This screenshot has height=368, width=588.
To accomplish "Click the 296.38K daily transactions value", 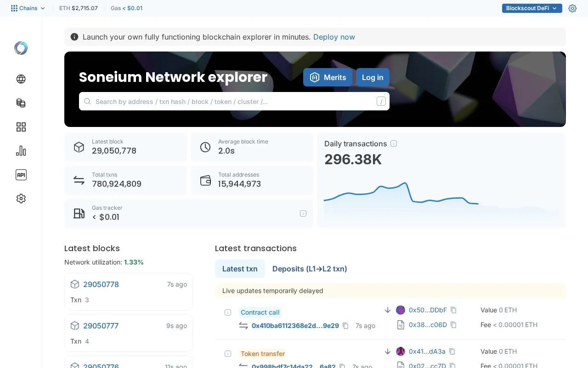I will point(353,160).
